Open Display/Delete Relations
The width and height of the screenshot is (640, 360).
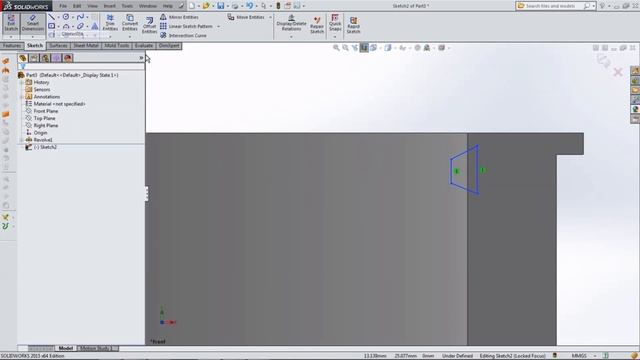[x=291, y=23]
